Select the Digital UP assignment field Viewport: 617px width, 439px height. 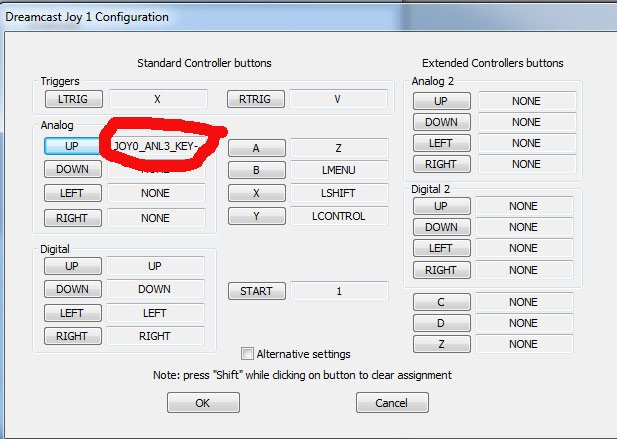point(155,266)
